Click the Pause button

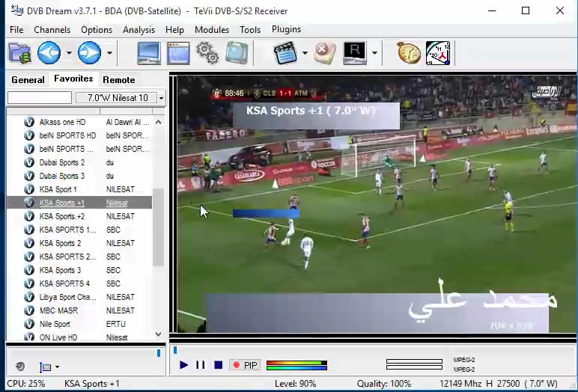(201, 365)
